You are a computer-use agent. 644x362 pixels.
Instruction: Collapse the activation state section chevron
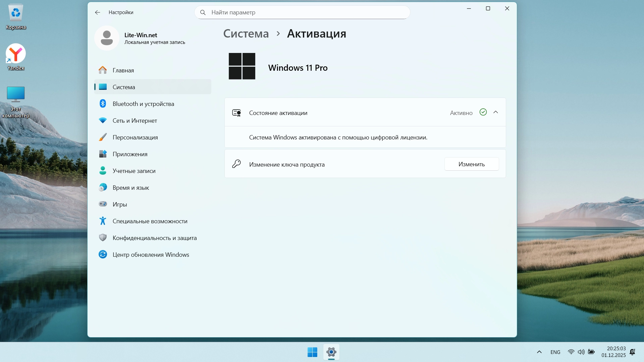click(x=495, y=112)
